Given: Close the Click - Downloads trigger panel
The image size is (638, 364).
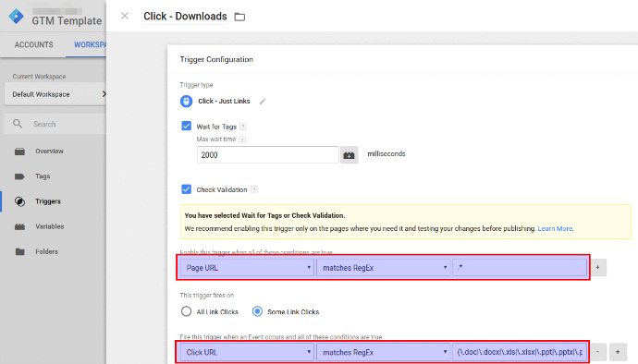Looking at the screenshot, I should pos(125,16).
